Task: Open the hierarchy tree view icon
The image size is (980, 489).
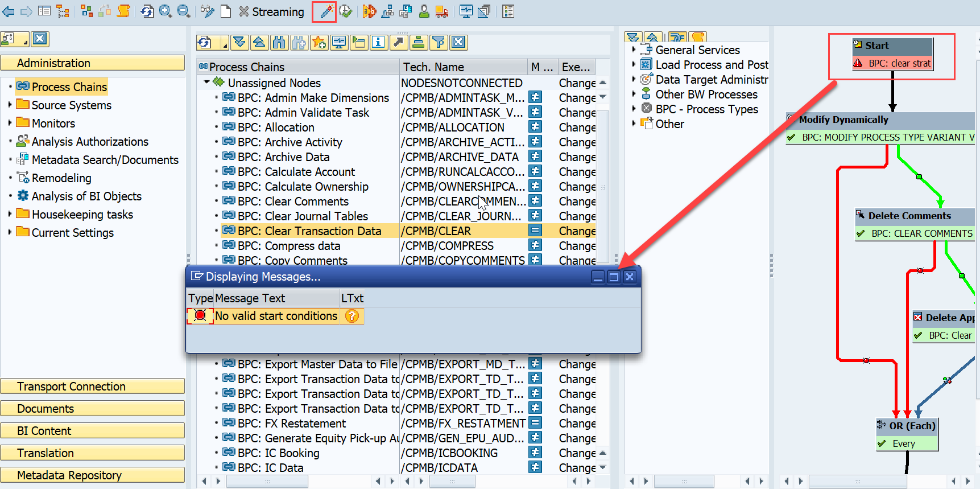Action: click(63, 11)
